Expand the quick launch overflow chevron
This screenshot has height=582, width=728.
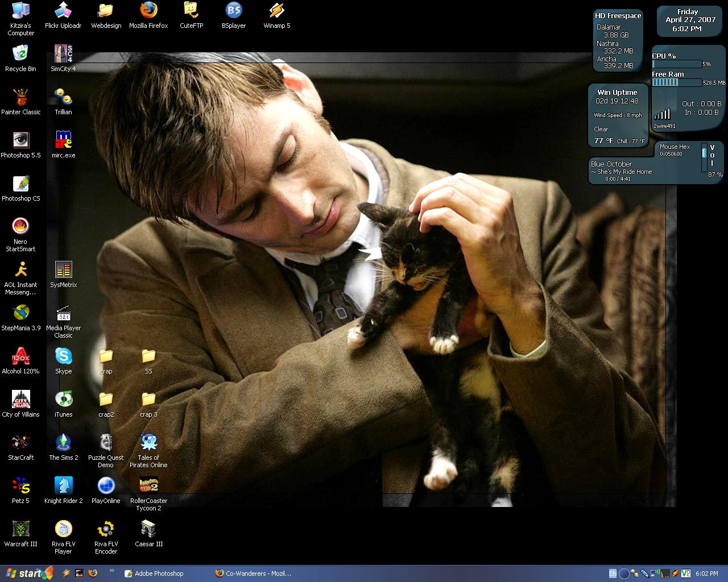click(x=111, y=571)
